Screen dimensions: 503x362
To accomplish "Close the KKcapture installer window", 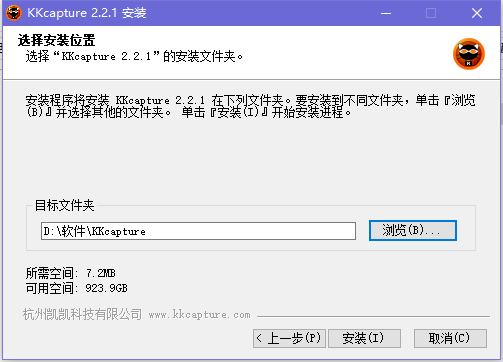I will (477, 13).
